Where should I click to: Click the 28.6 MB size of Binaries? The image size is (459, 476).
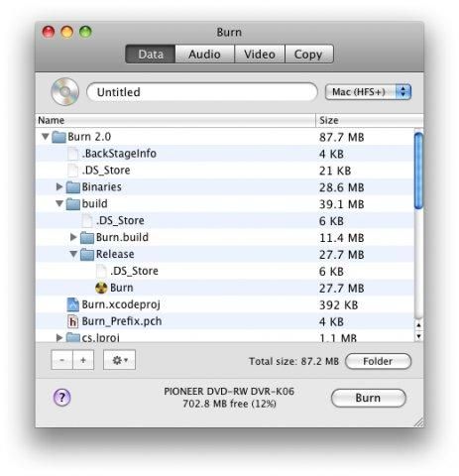click(x=341, y=187)
